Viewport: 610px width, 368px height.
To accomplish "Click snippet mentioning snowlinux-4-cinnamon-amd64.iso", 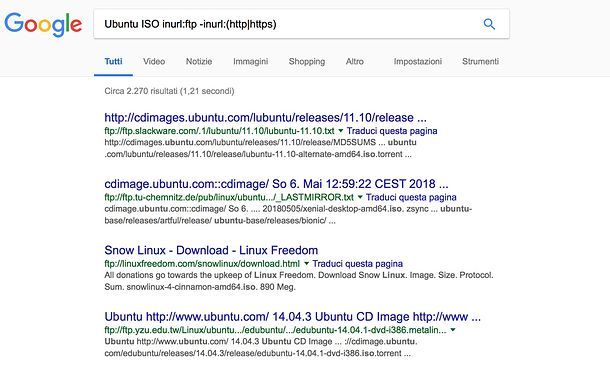I will (x=299, y=281).
